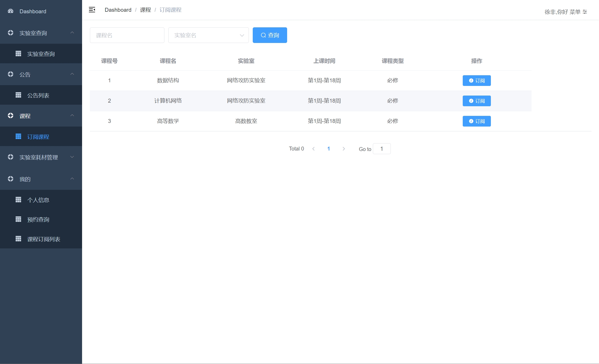Click 课程 in the breadcrumb
Viewport: 599px width, 364px height.
click(x=145, y=10)
